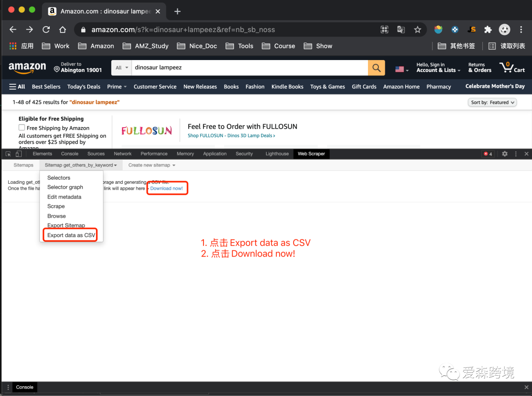This screenshot has height=396, width=532.
Task: Open the All hamburger menu
Action: pyautogui.click(x=17, y=87)
